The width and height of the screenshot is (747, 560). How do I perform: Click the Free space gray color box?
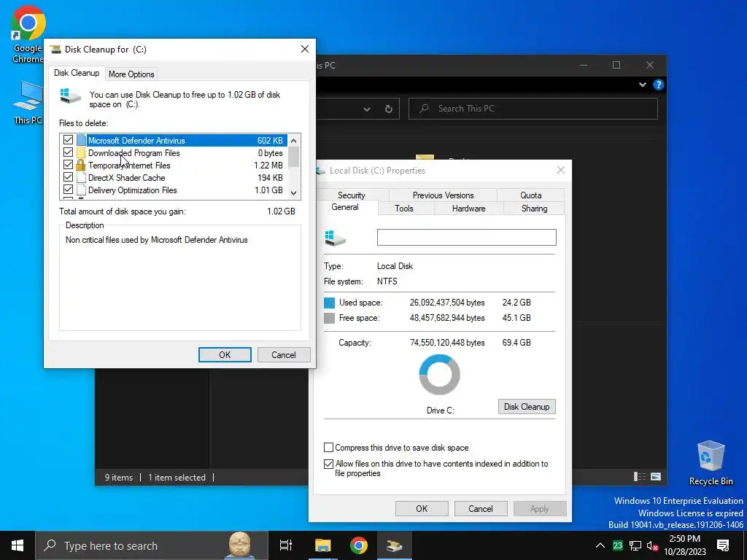(329, 318)
